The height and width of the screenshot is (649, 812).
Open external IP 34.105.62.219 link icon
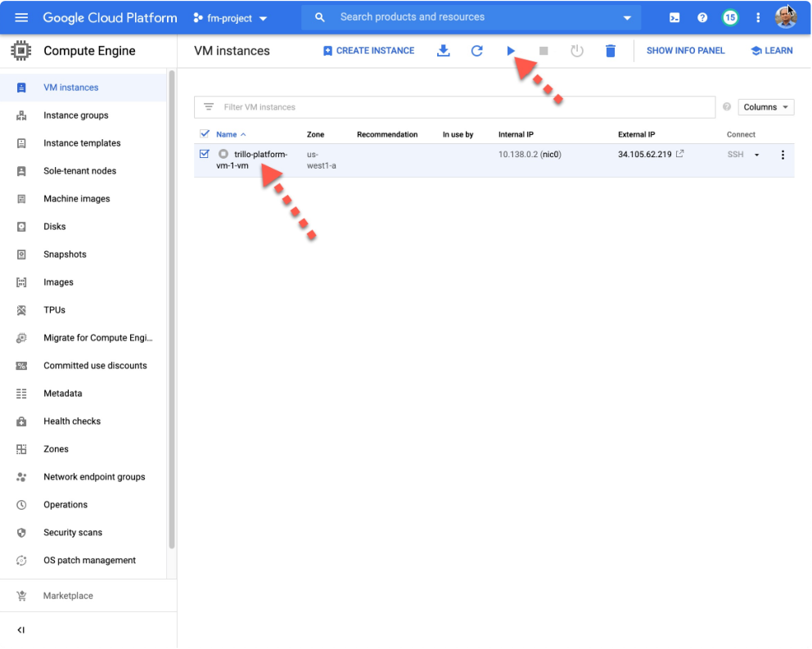[680, 154]
